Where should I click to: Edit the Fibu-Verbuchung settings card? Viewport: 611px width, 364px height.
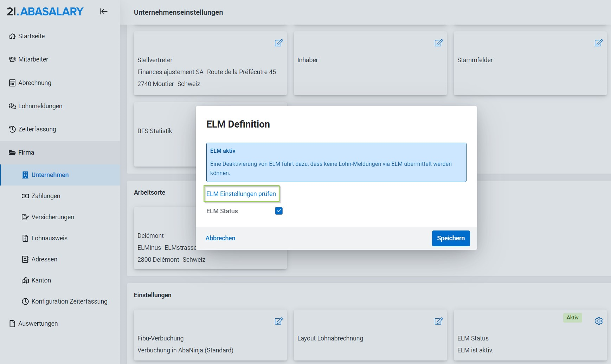coord(278,321)
